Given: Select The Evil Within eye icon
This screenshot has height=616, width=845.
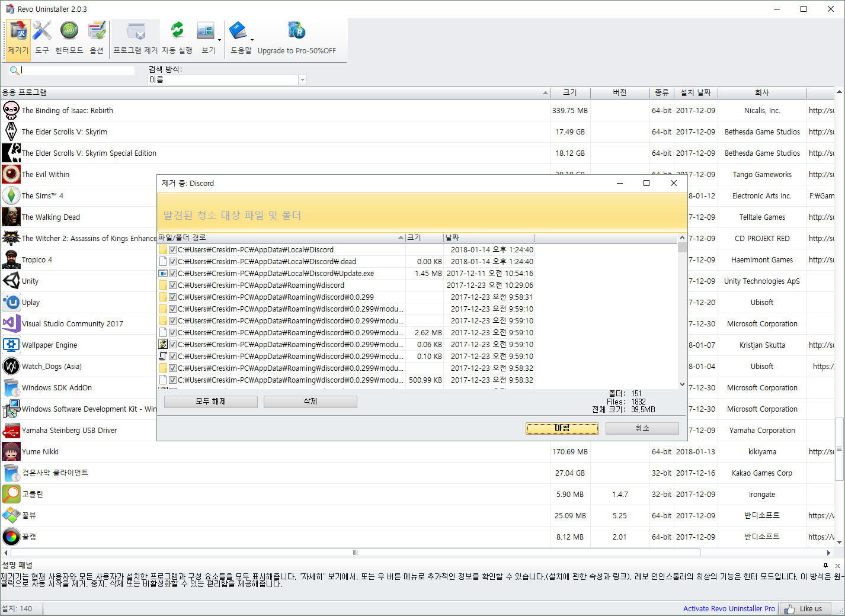Looking at the screenshot, I should click(x=11, y=174).
